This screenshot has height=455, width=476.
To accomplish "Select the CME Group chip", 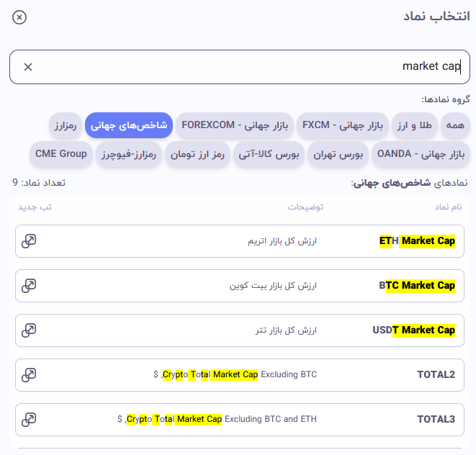I will (x=61, y=154).
